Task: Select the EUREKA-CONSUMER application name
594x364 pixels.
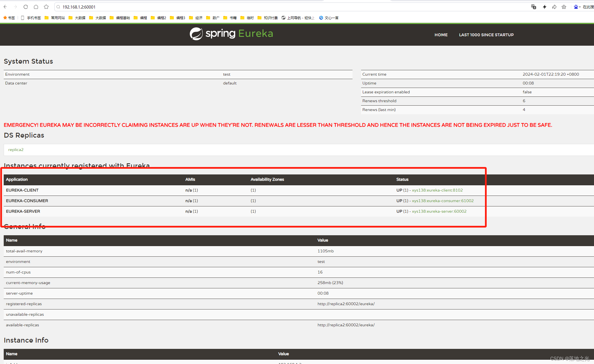Action: click(x=27, y=201)
